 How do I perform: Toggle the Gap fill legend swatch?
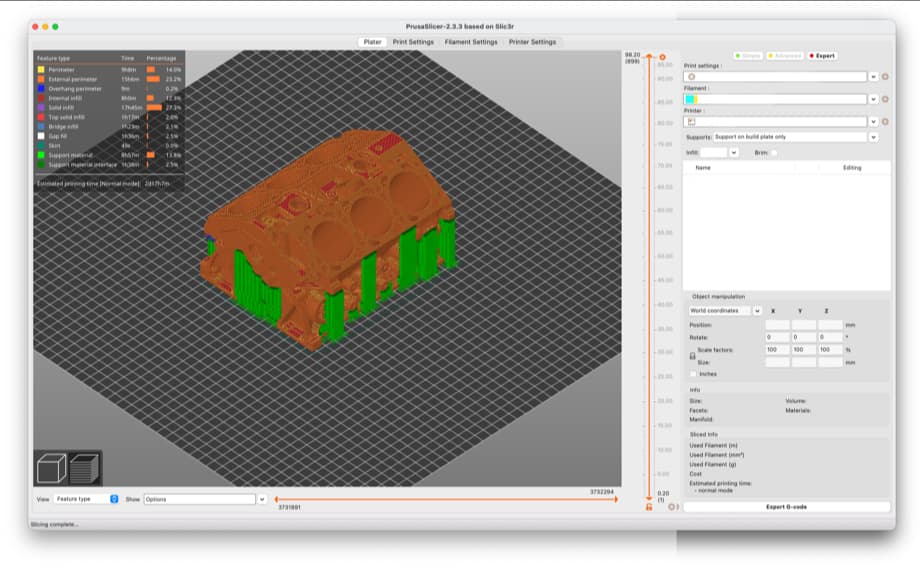[x=41, y=136]
